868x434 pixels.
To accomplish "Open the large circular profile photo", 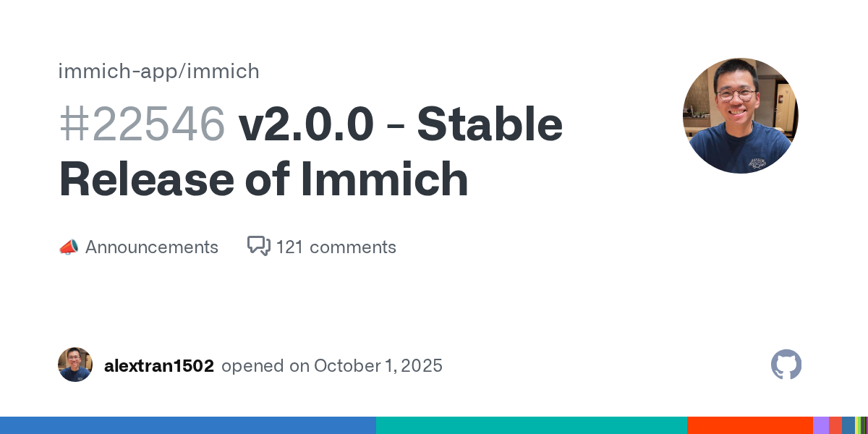I will tap(740, 116).
